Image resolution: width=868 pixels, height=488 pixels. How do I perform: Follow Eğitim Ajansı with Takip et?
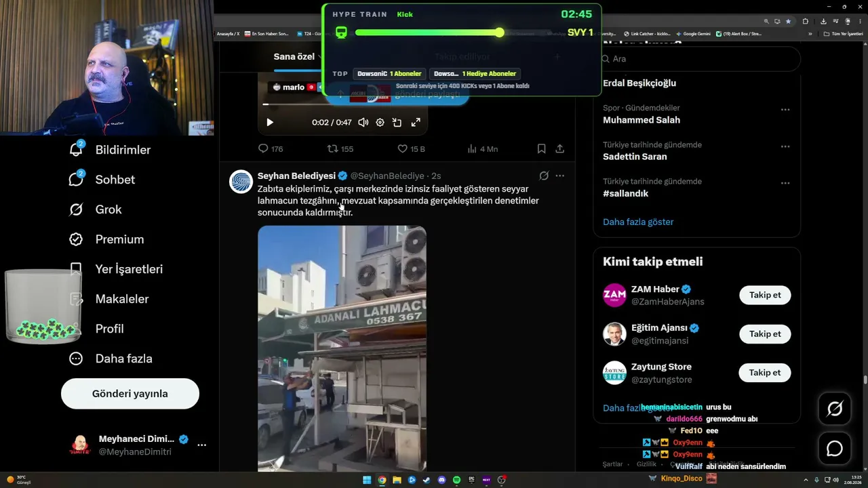[765, 333]
